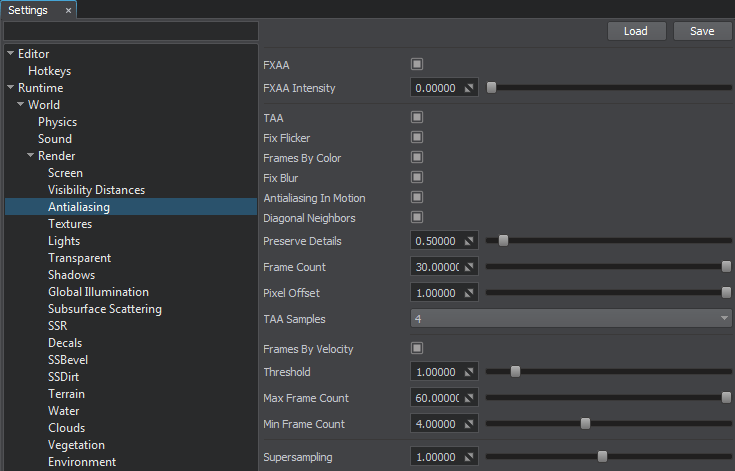The height and width of the screenshot is (471, 735).
Task: Click the settings search field
Action: [x=130, y=31]
